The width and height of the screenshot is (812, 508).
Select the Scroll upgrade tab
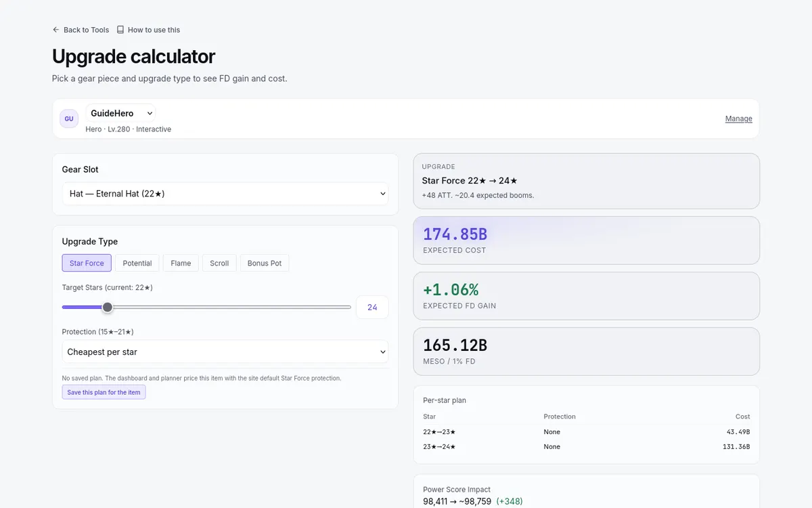click(x=219, y=263)
